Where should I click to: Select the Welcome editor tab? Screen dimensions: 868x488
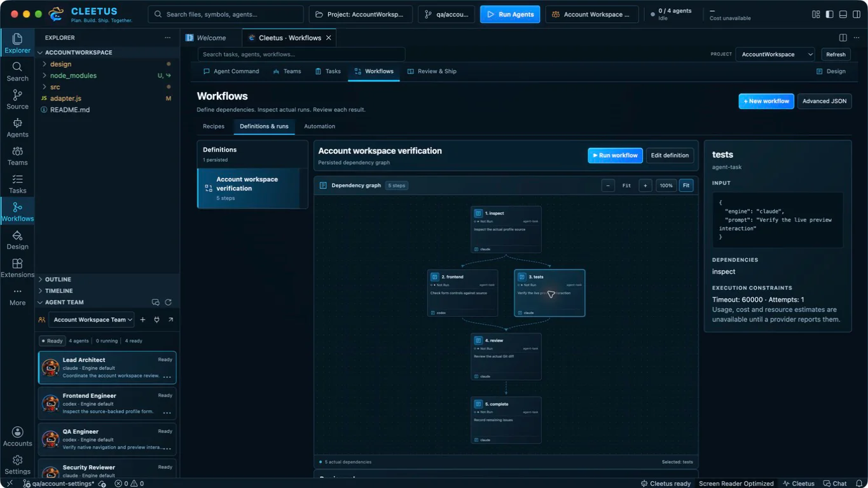(211, 37)
